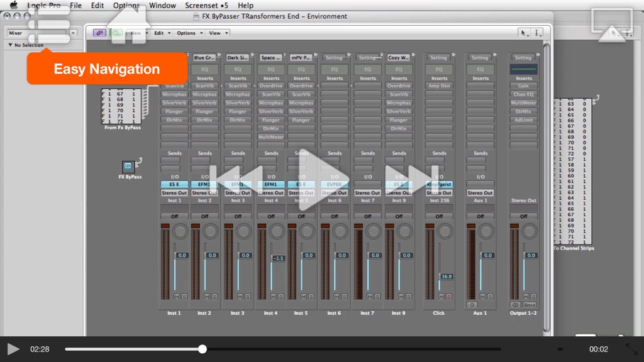Click the fast-forward overlay icon

[x=411, y=179]
